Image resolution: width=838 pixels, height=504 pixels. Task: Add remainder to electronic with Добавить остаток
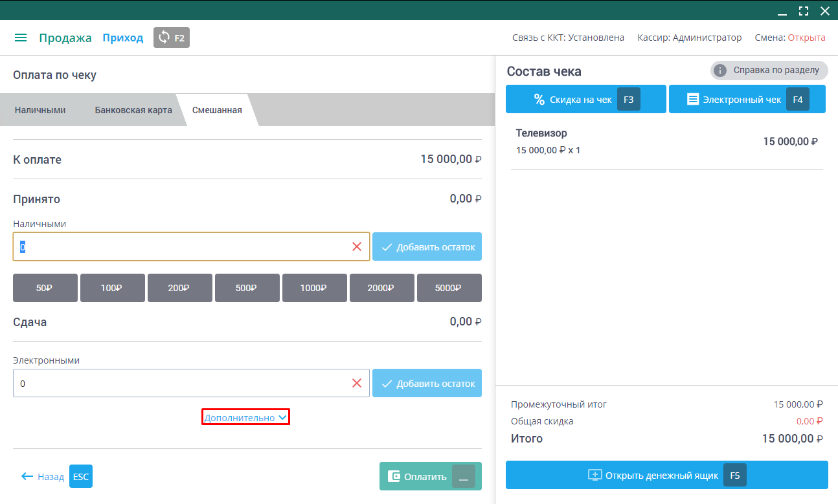coord(427,383)
